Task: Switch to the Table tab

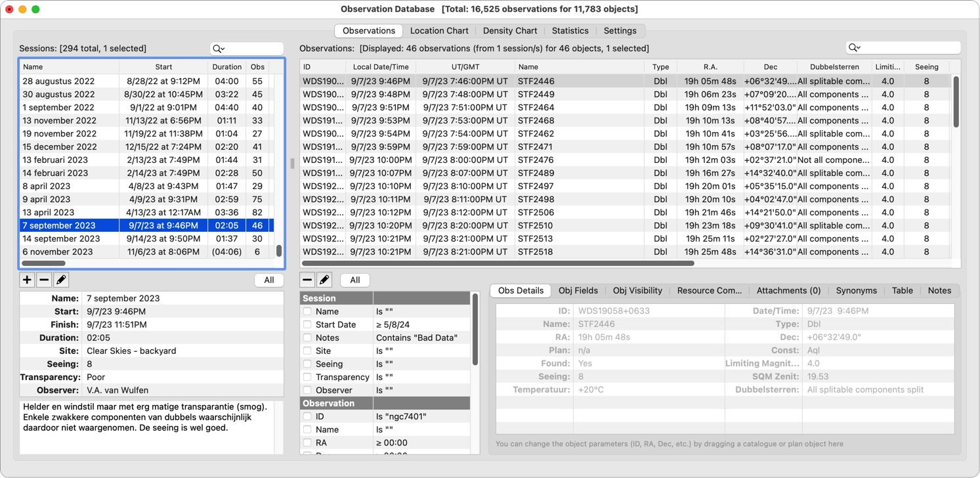Action: pyautogui.click(x=902, y=290)
